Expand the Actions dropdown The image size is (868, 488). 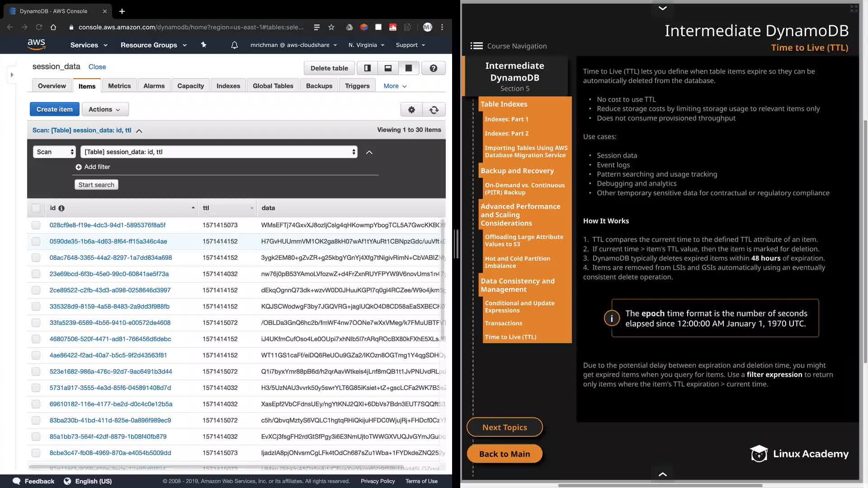pos(105,109)
